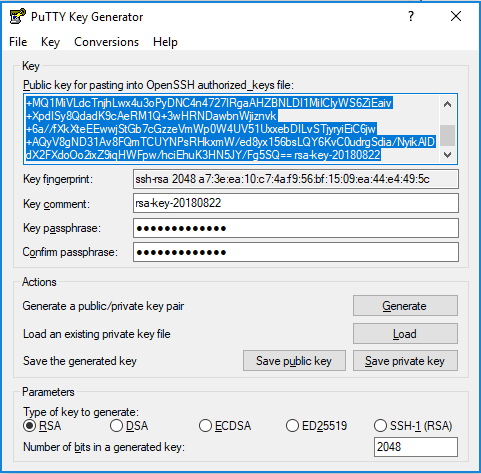
Task: Click the question mark help button
Action: 411,16
